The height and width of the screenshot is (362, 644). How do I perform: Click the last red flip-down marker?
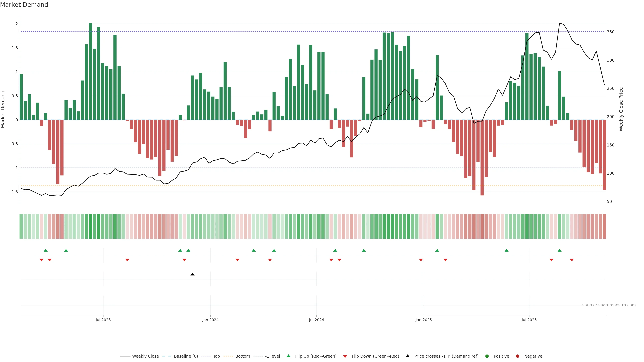(x=572, y=260)
